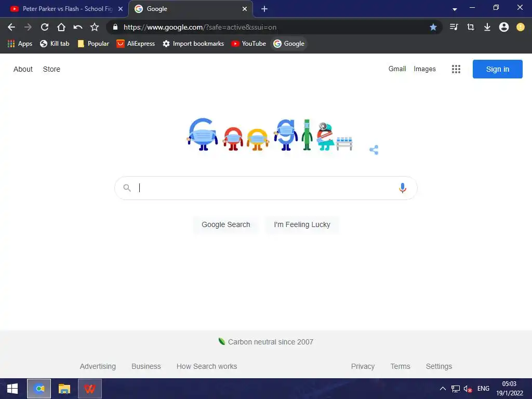Open the user profile avatar icon
Screen dimensions: 532x399
(504, 27)
